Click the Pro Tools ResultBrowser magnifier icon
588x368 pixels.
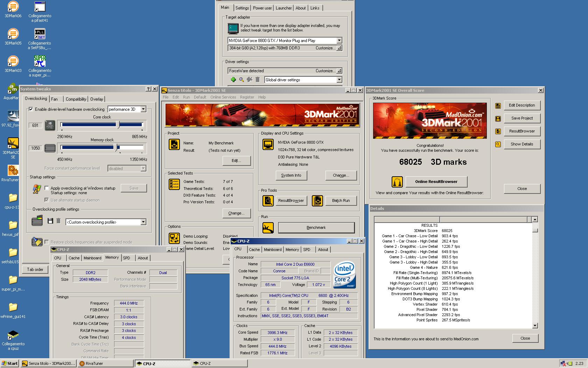(268, 201)
